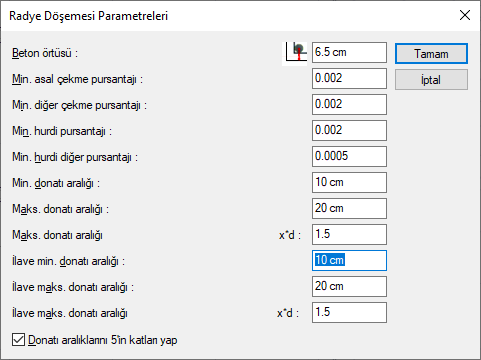Confirm with the Tamam button
Viewport: 481px width, 360px height.
(431, 54)
